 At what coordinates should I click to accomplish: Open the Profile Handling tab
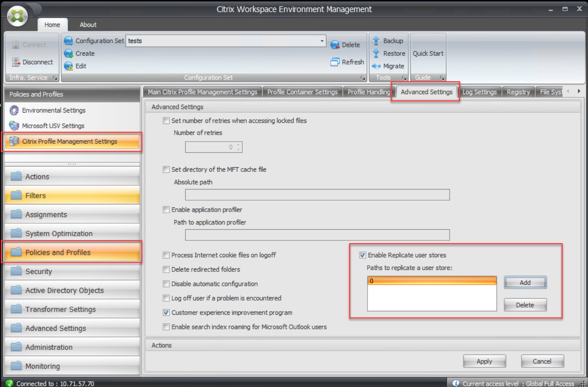click(369, 92)
